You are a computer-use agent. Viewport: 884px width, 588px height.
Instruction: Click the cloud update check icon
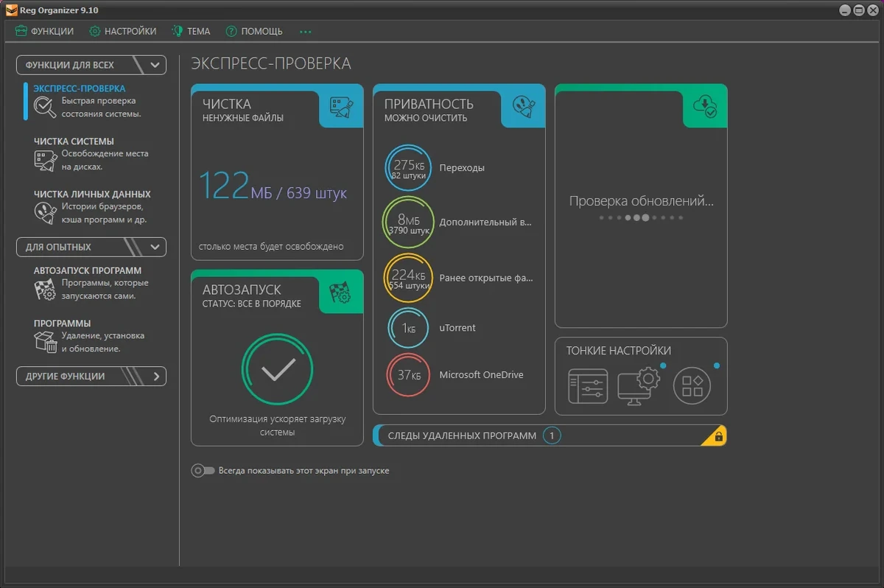coord(705,108)
